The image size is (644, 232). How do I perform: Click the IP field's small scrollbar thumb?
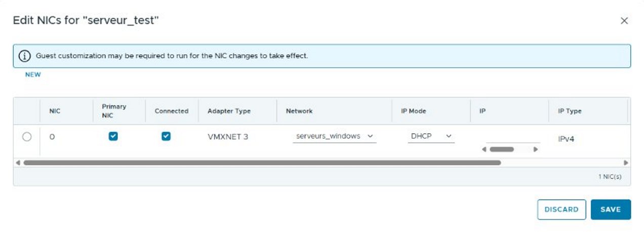(502, 149)
